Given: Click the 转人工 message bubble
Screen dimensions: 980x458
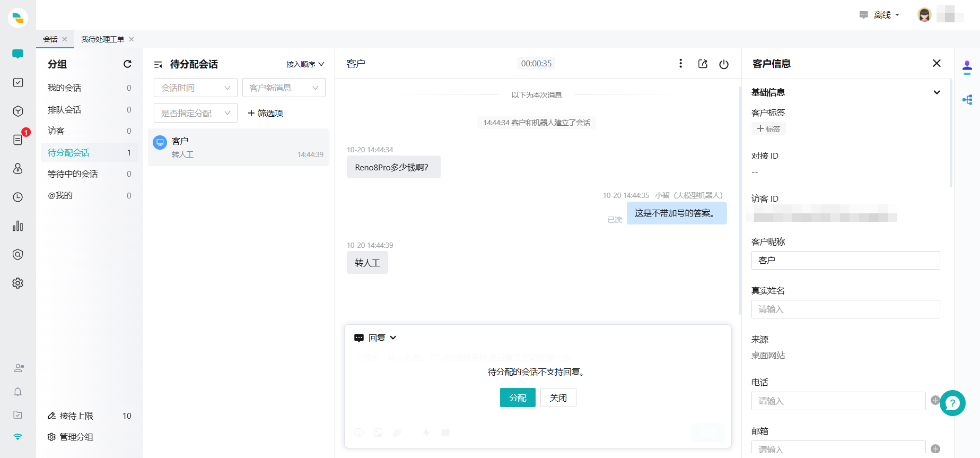Looking at the screenshot, I should 367,263.
